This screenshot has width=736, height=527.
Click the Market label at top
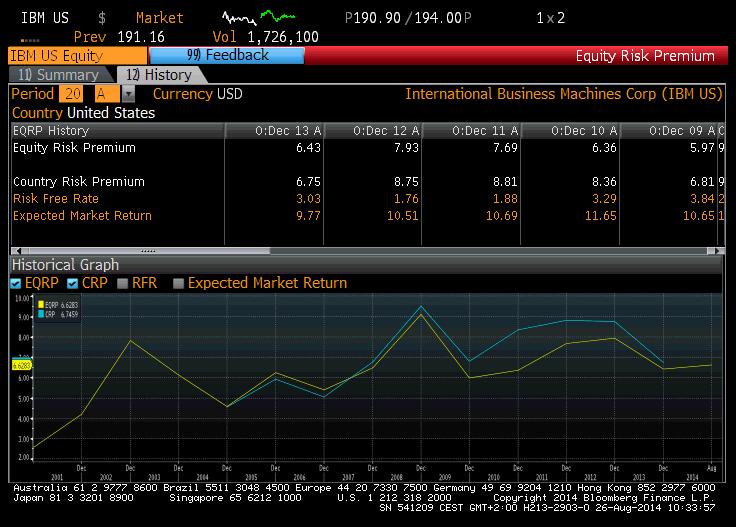pos(160,18)
